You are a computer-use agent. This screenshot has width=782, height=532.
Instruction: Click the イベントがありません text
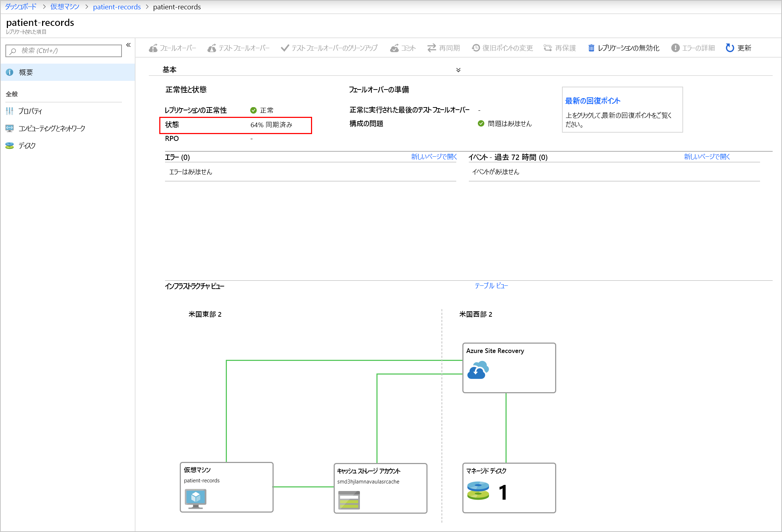click(x=496, y=172)
